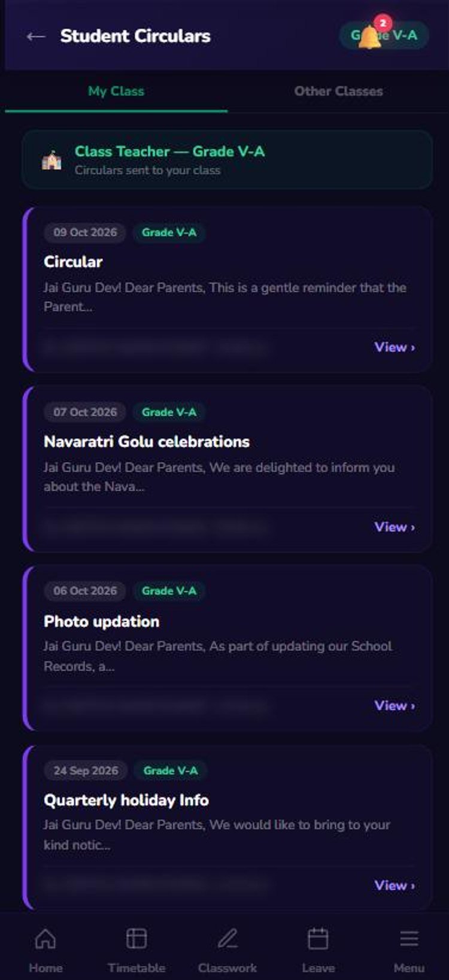This screenshot has height=980, width=449.
Task: Open the Leave calendar icon
Action: pyautogui.click(x=318, y=939)
